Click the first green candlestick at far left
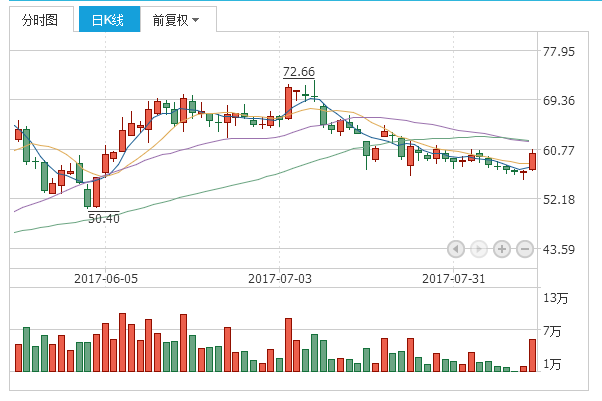Image resolution: width=602 pixels, height=401 pixels. pyautogui.click(x=26, y=144)
